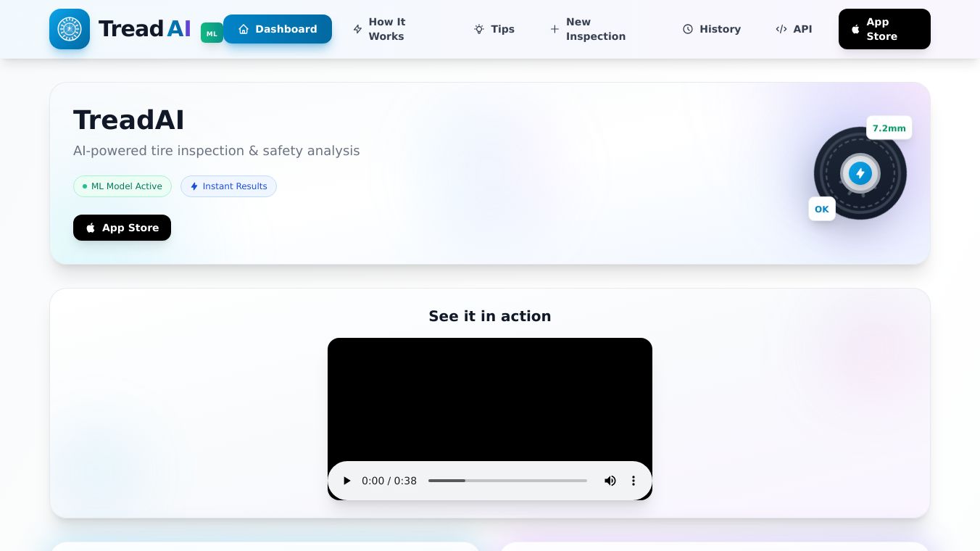Click the TreadAI tire logo icon

[x=70, y=29]
